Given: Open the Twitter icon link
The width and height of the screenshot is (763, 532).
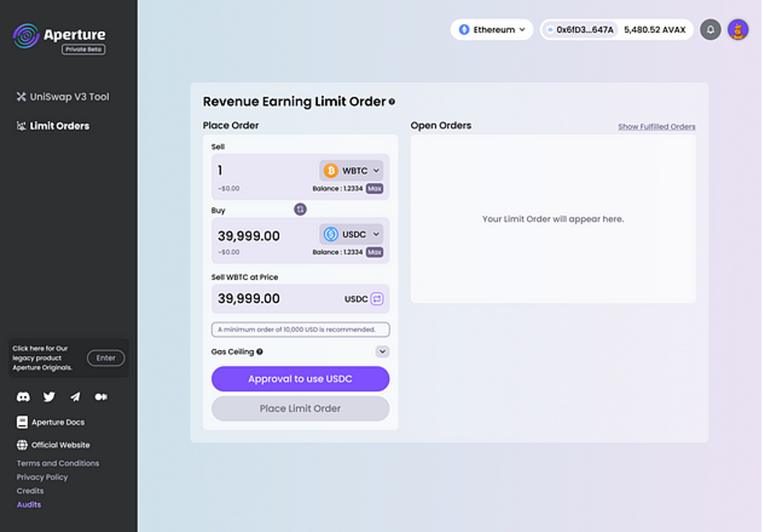Looking at the screenshot, I should click(x=49, y=397).
